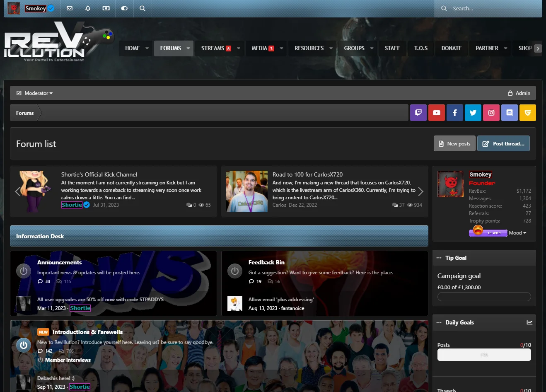Open the Feedback Bin forum

point(266,262)
